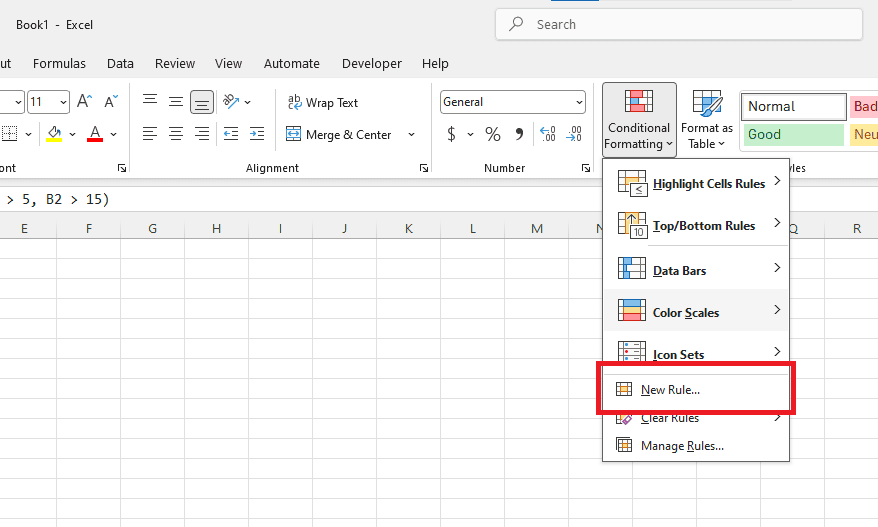Choose Manage Rules... option
The width and height of the screenshot is (878, 527).
696,446
